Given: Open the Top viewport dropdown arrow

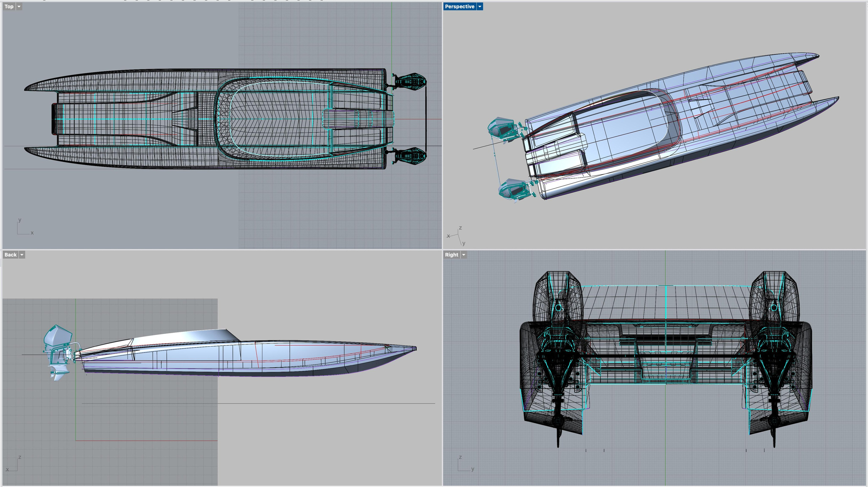Looking at the screenshot, I should coord(19,6).
